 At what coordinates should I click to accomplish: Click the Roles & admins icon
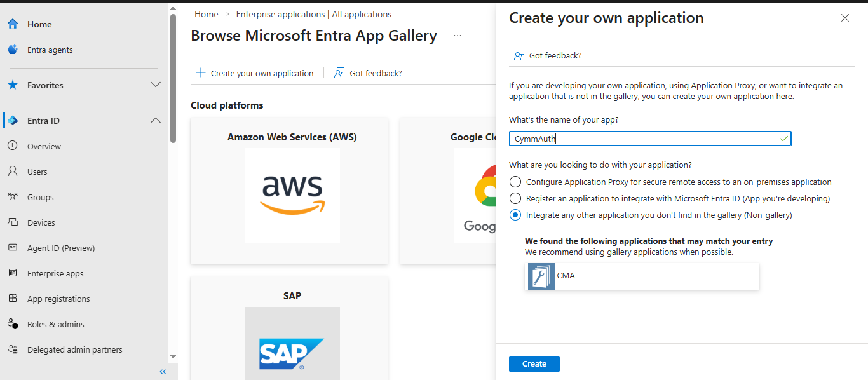pos(13,324)
